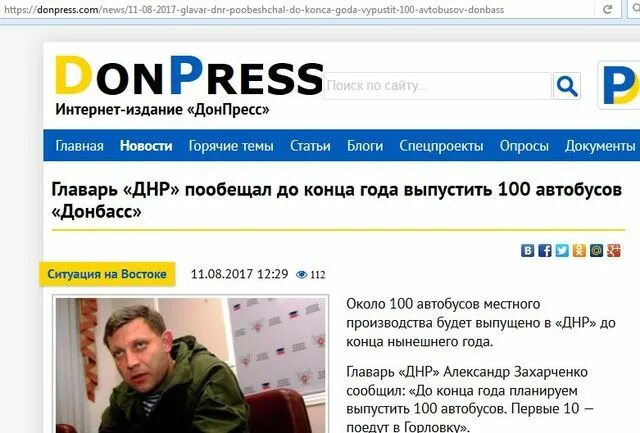Viewport: 640px width, 433px height.
Task: Focus the Поиск по сайту search field
Action: tap(438, 86)
